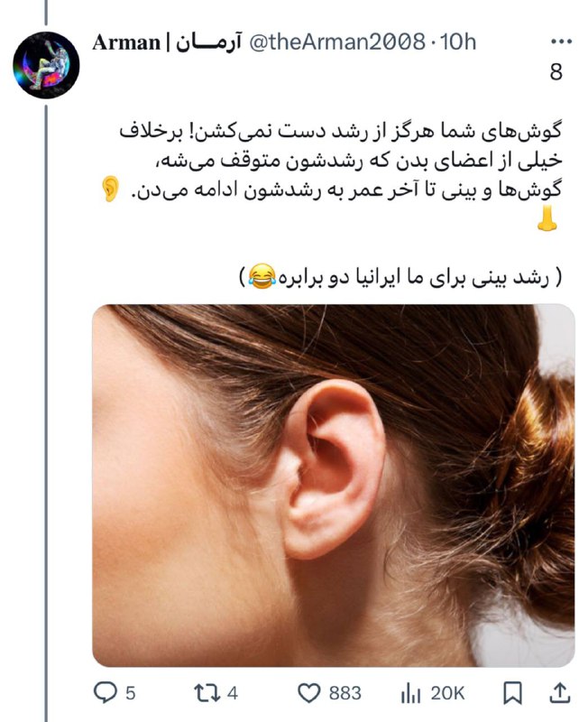Click the 883 likes count

tap(345, 693)
